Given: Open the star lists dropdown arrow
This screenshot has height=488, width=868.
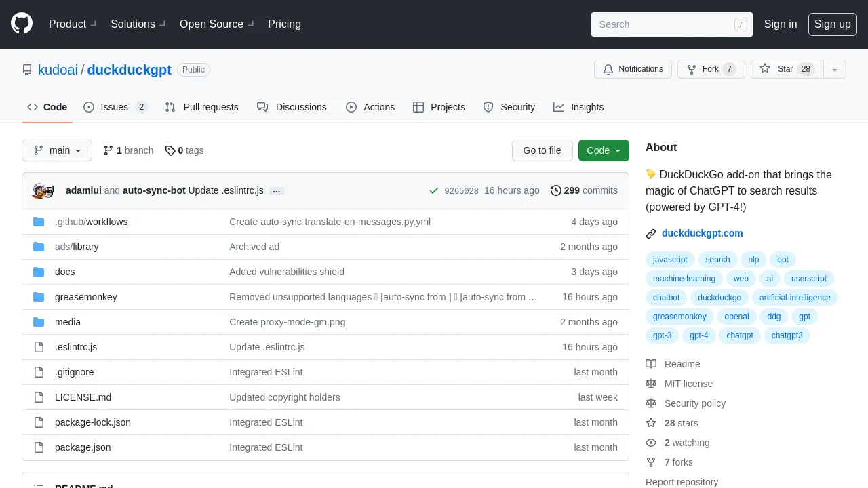Looking at the screenshot, I should [835, 69].
